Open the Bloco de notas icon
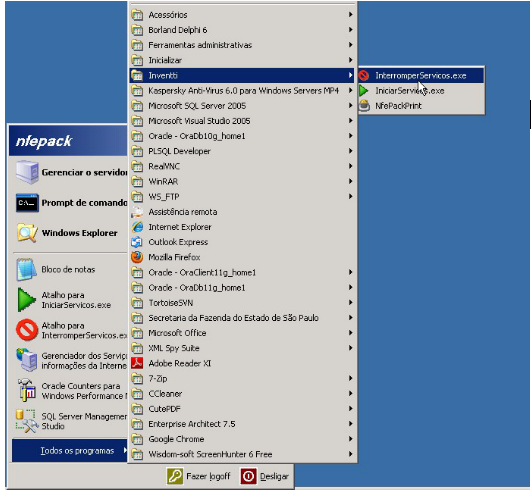The image size is (531, 490). point(26,270)
